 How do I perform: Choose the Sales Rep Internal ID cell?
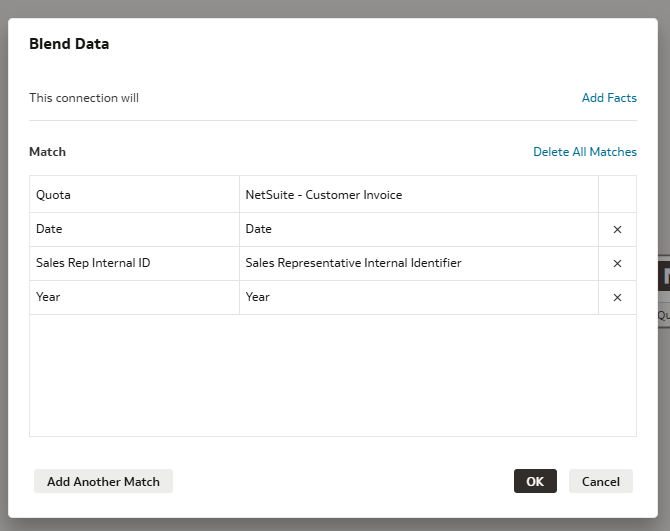coord(134,263)
